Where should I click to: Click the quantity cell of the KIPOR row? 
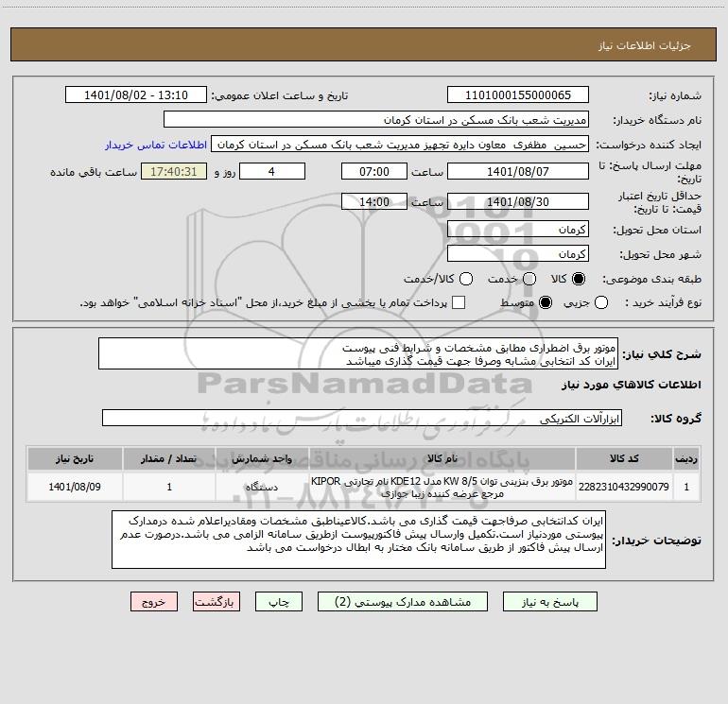click(169, 487)
